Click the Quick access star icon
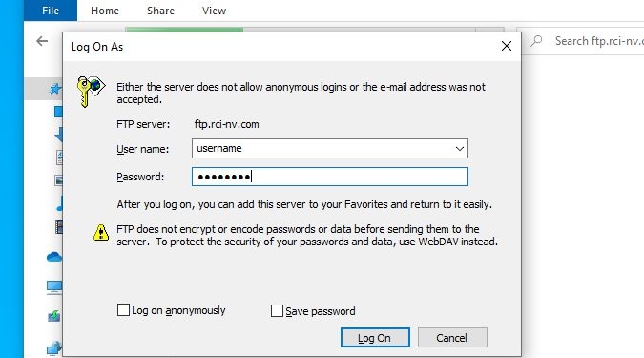Screen dimensions: 644x358 tap(55, 88)
